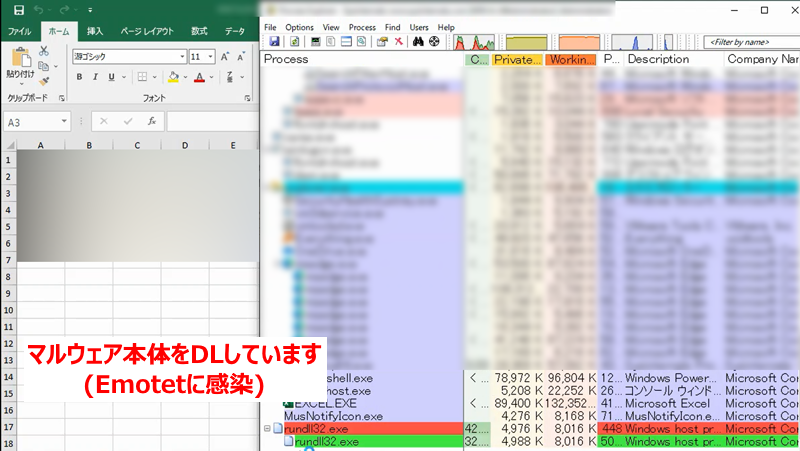Open Process Explorer View menu

point(331,28)
